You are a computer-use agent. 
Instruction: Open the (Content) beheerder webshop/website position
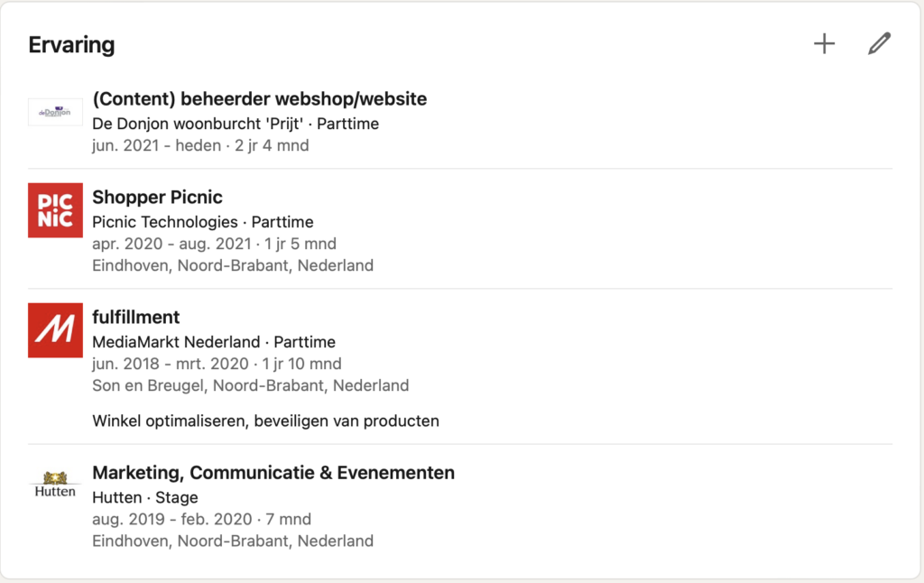click(x=259, y=99)
